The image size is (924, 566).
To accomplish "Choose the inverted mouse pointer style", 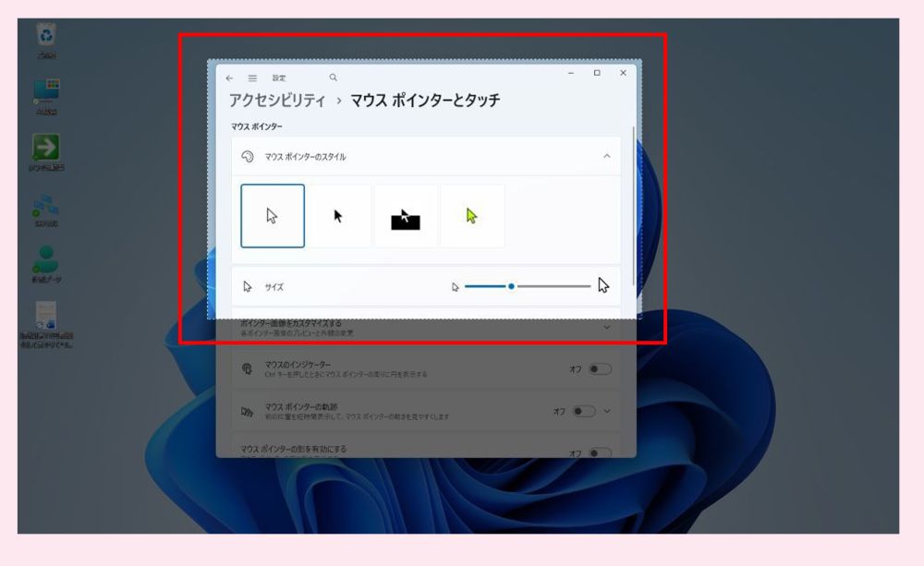I will tap(406, 217).
